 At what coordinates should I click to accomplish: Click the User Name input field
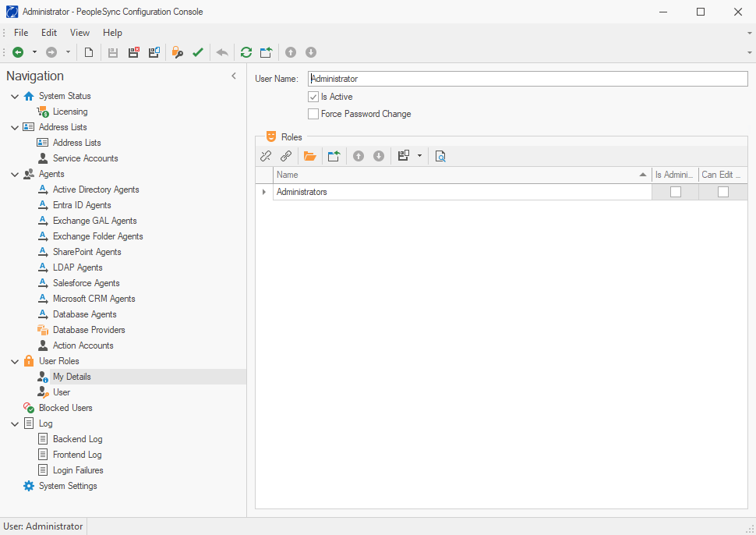tap(528, 79)
